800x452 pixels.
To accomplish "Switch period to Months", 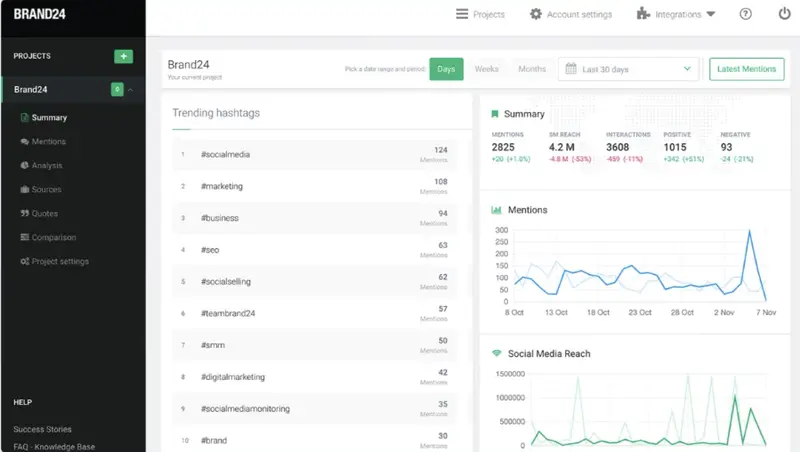I will coord(532,69).
